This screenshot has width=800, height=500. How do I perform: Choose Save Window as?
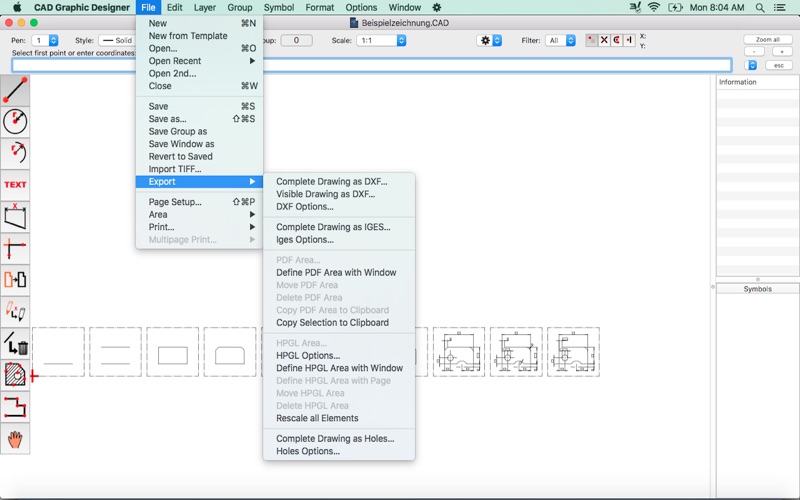[199, 144]
